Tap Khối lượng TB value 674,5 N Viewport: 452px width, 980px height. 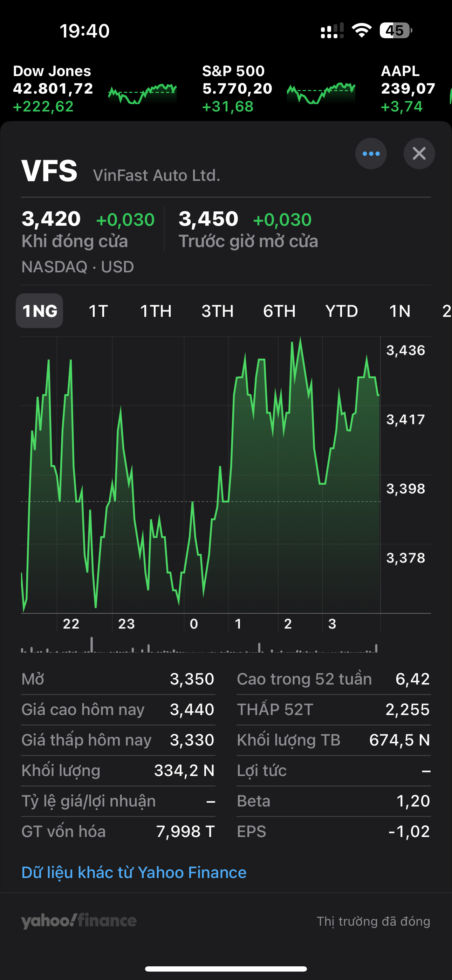[x=400, y=740]
